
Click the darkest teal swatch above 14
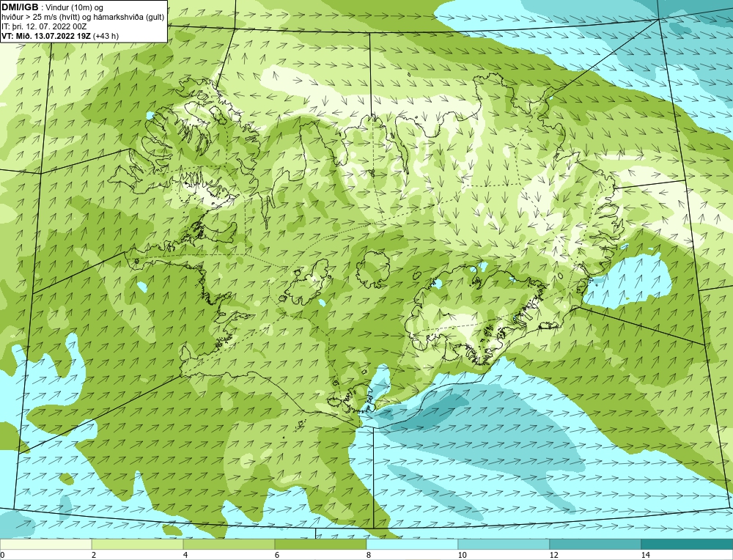point(688,544)
